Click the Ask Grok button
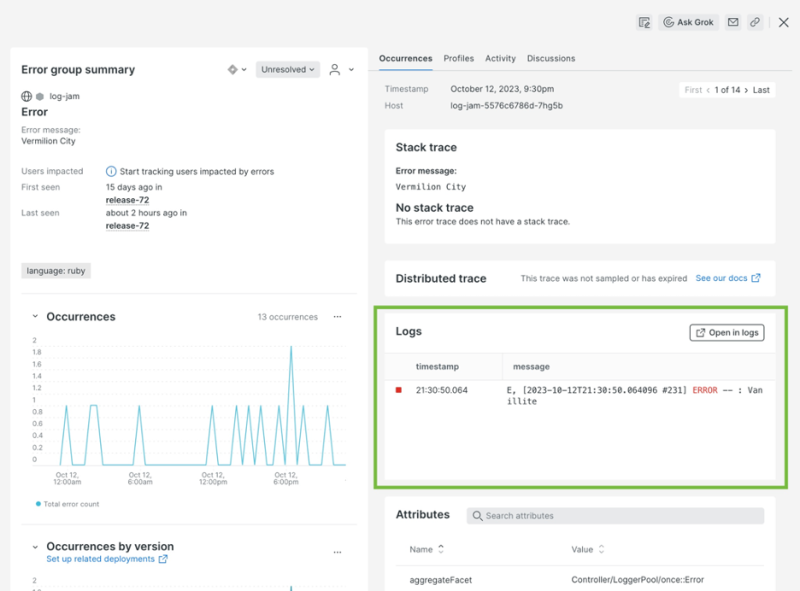Viewport: 800px width, 591px height. [x=688, y=22]
